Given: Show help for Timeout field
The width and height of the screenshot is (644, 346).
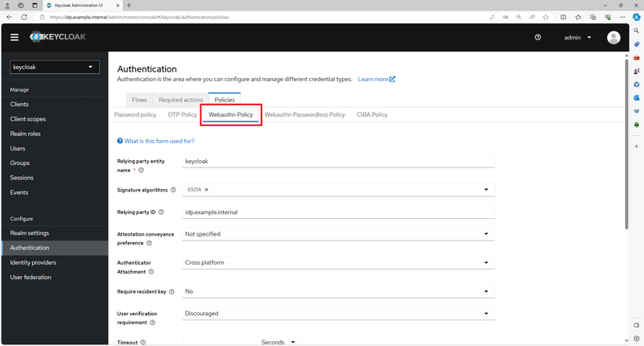Looking at the screenshot, I should pyautogui.click(x=143, y=342).
